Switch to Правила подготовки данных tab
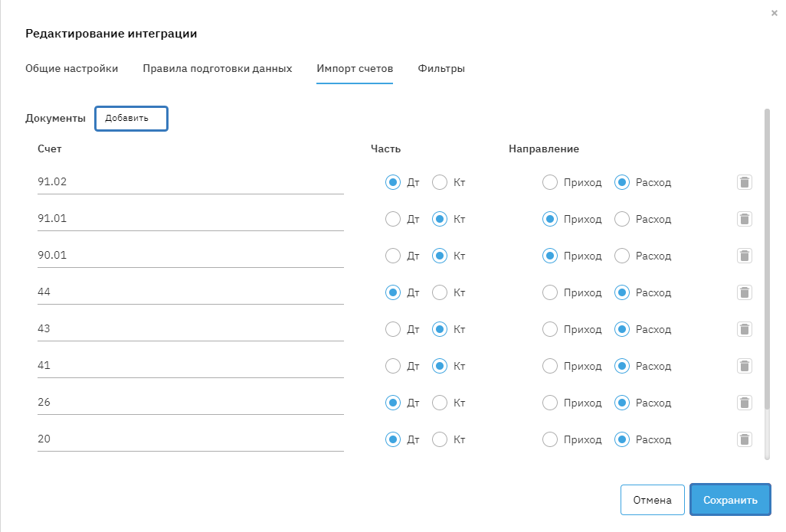The image size is (786, 532). [218, 69]
